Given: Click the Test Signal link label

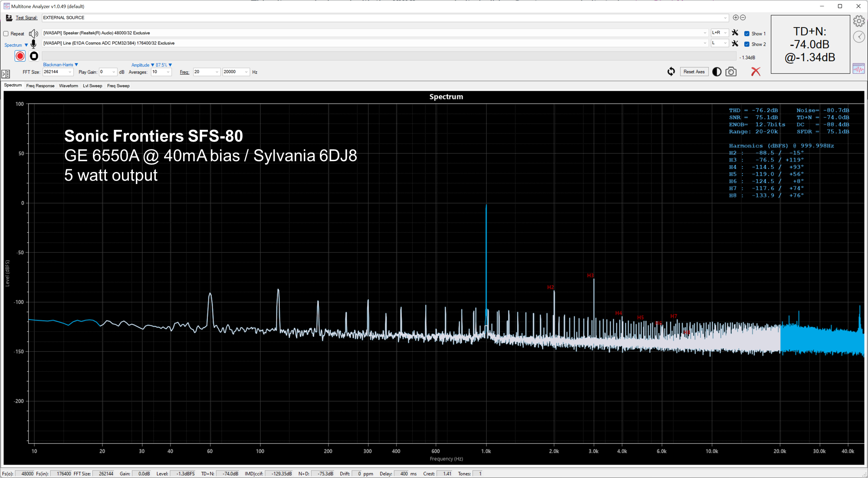Looking at the screenshot, I should (26, 18).
